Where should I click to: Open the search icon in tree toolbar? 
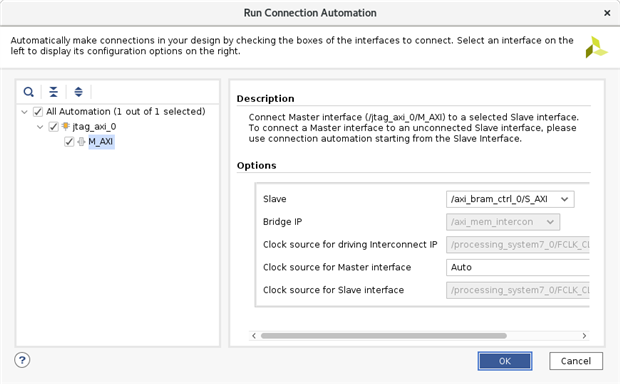[28, 92]
